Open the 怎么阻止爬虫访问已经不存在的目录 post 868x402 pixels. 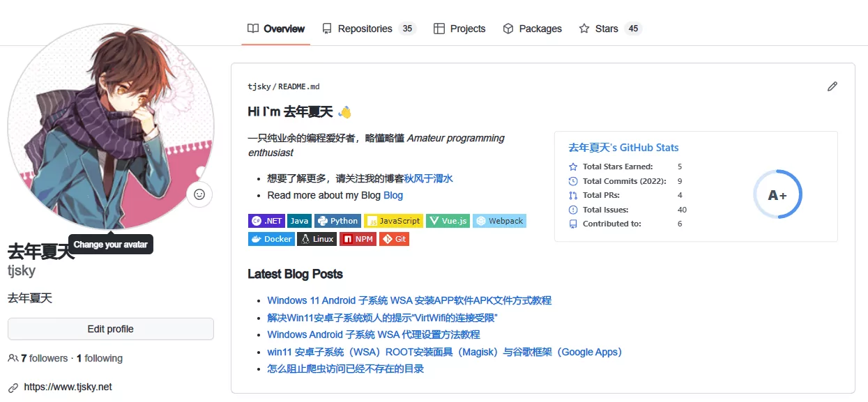346,369
